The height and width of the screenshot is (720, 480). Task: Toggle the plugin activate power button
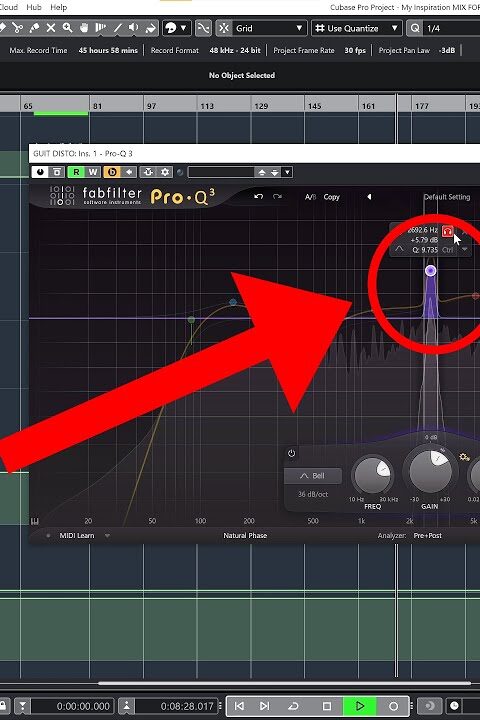point(40,172)
